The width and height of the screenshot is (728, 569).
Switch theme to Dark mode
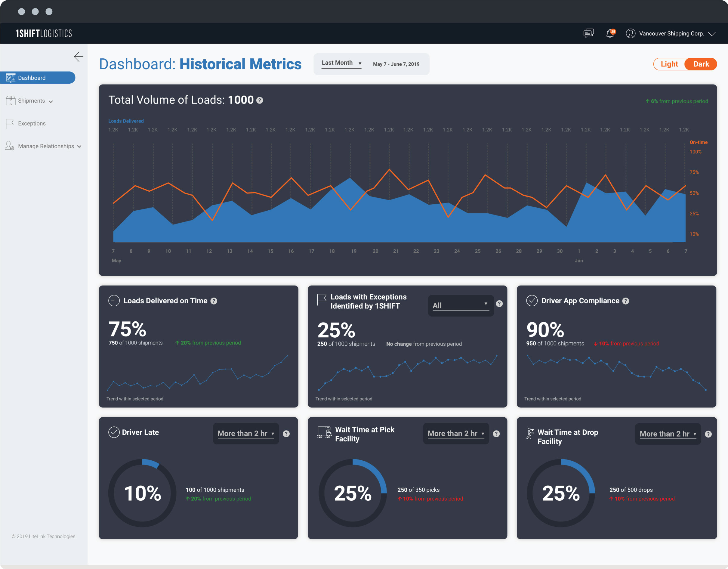click(701, 64)
